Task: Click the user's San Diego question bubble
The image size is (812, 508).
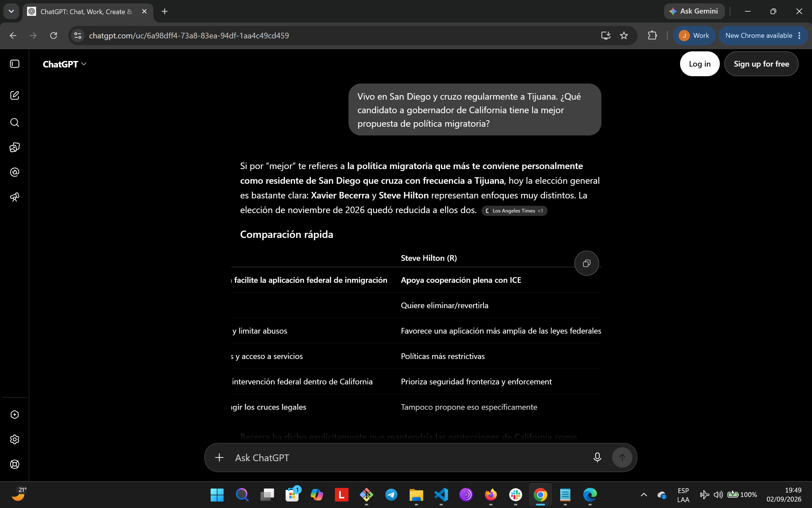Action: pos(475,110)
